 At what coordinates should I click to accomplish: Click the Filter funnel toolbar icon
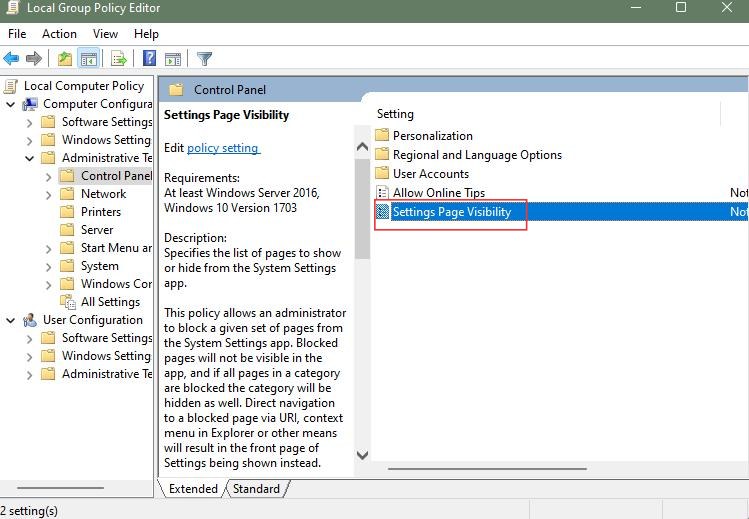tap(204, 59)
